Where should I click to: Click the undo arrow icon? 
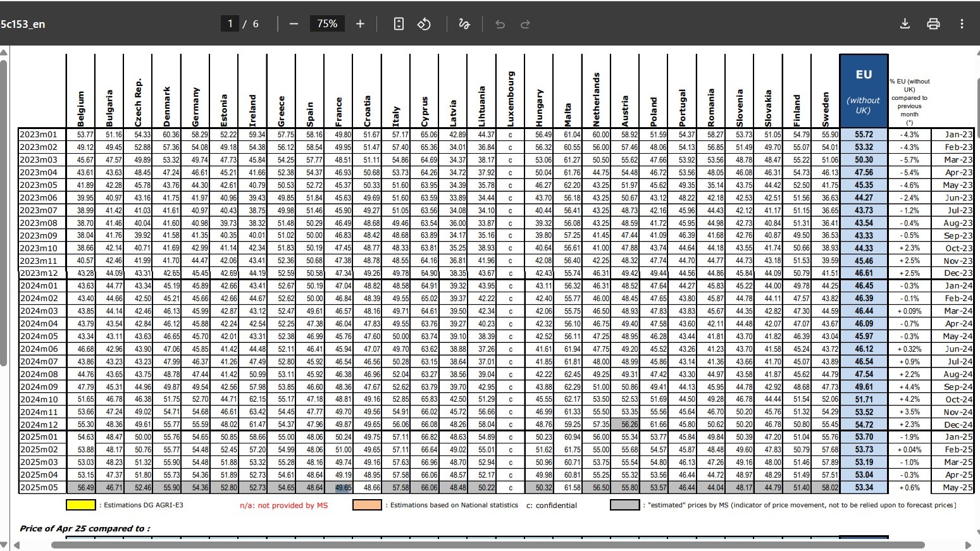[500, 24]
